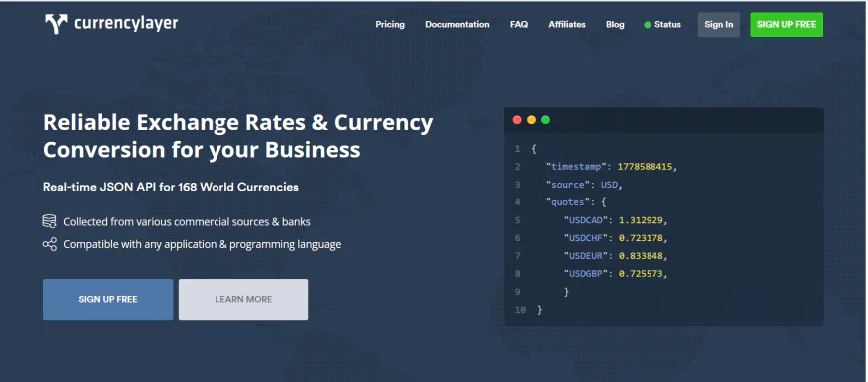
Task: Click the database stack icon beside Collected
Action: 49,222
